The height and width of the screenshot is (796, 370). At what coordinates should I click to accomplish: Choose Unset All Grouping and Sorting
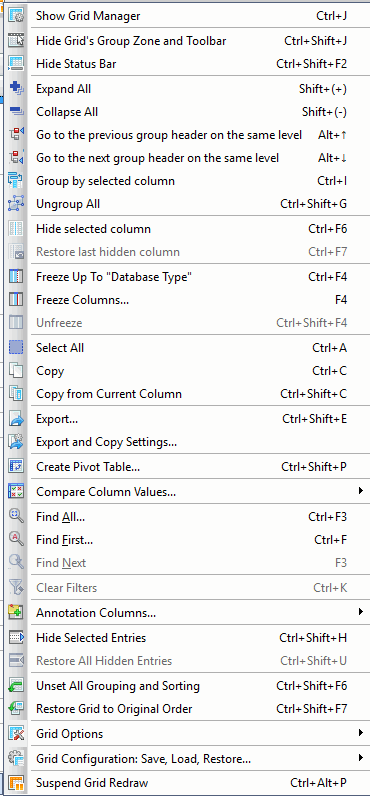click(189, 686)
